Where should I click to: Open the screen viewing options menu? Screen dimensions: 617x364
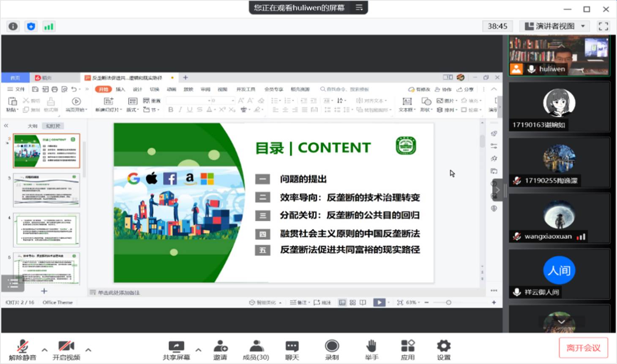[359, 8]
